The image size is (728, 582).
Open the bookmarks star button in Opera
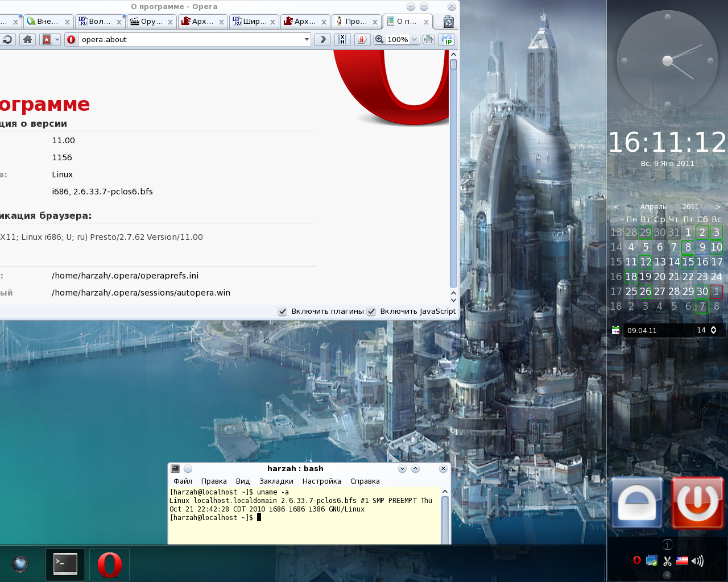pos(47,39)
